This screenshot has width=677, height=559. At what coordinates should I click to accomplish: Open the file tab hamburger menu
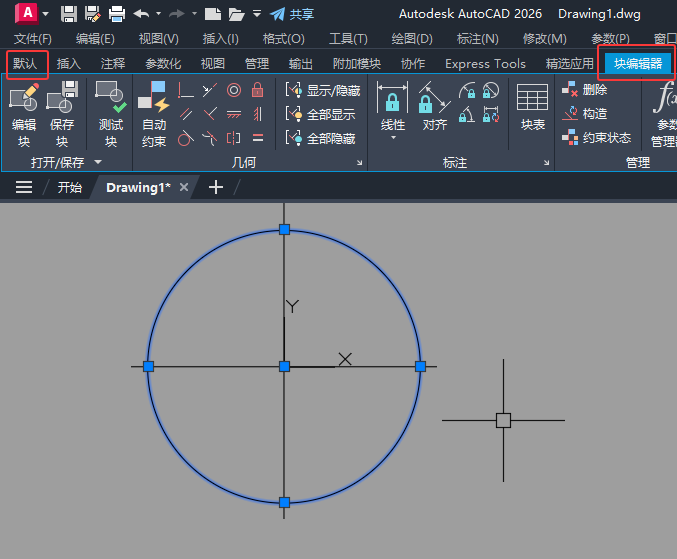tap(24, 187)
